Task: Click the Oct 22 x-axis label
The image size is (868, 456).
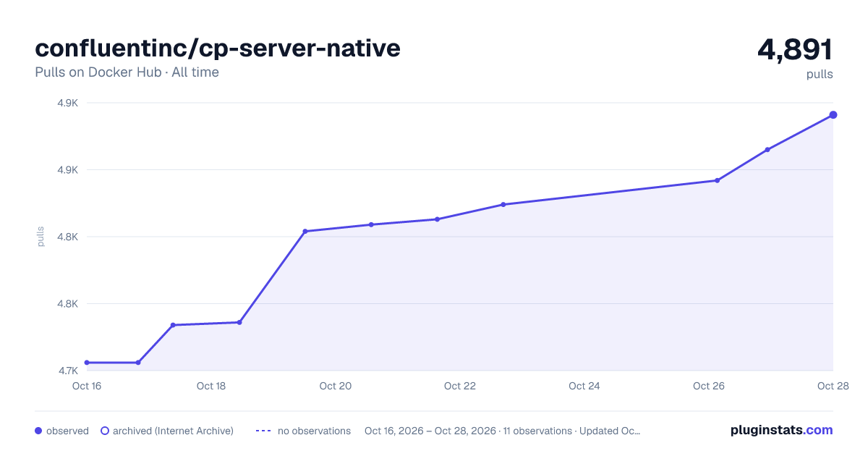Action: coord(460,386)
